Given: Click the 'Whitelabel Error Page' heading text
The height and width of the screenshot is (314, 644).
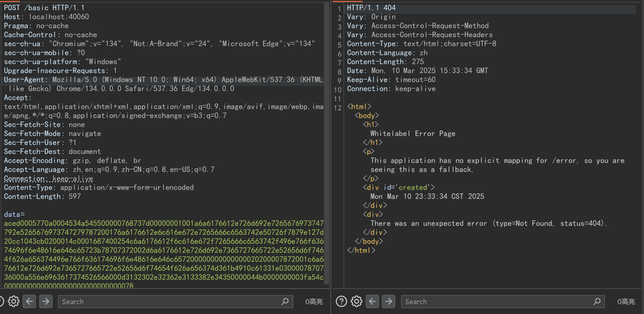Looking at the screenshot, I should [413, 133].
